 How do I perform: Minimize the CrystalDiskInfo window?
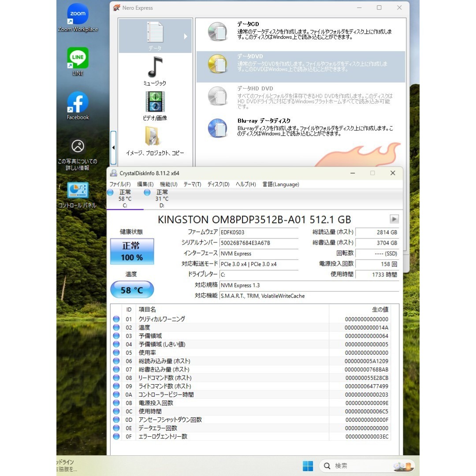pyautogui.click(x=353, y=173)
